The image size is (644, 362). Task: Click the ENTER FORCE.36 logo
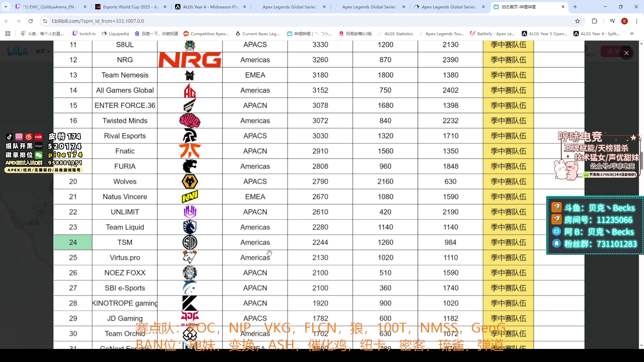(x=190, y=105)
